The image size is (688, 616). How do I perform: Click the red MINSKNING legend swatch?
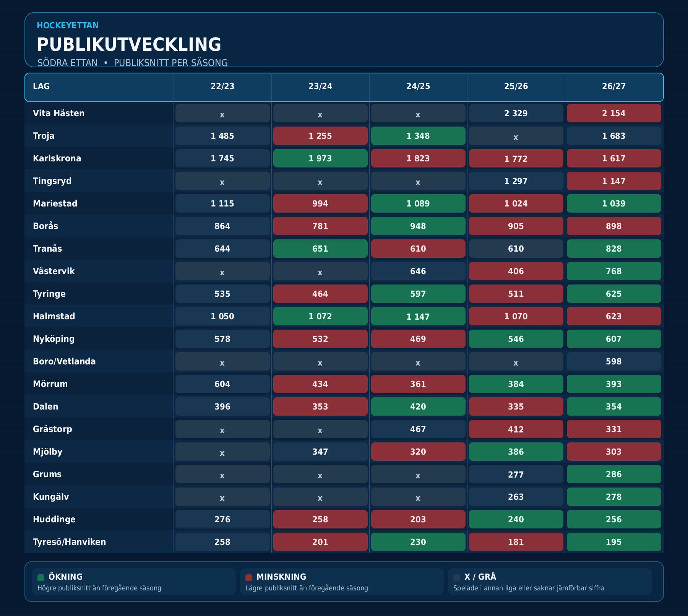pos(249,577)
